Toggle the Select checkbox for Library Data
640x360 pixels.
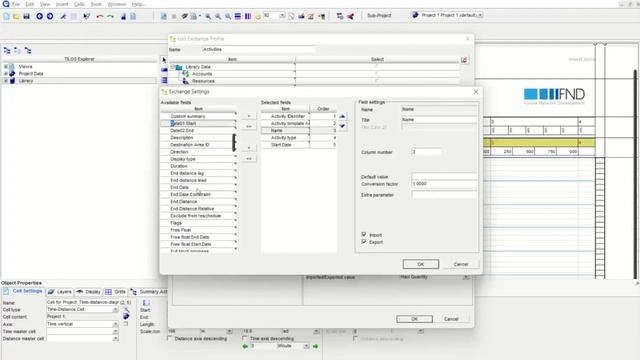(x=376, y=67)
